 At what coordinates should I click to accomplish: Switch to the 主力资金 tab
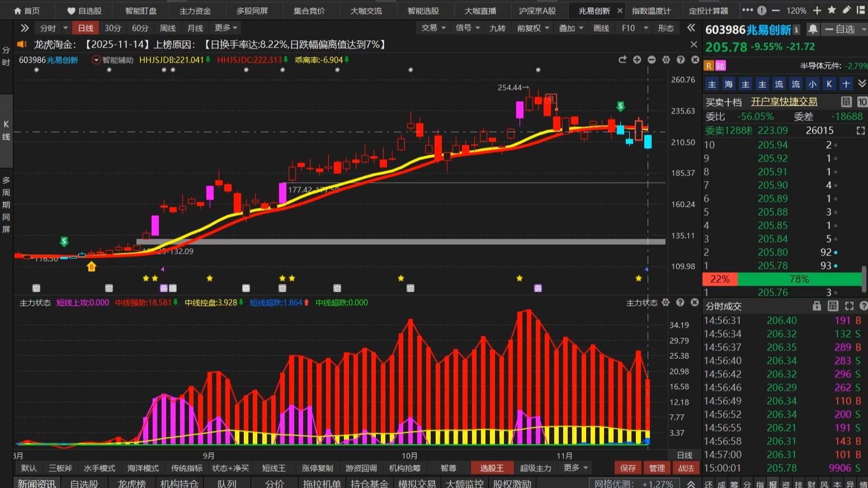click(x=195, y=11)
